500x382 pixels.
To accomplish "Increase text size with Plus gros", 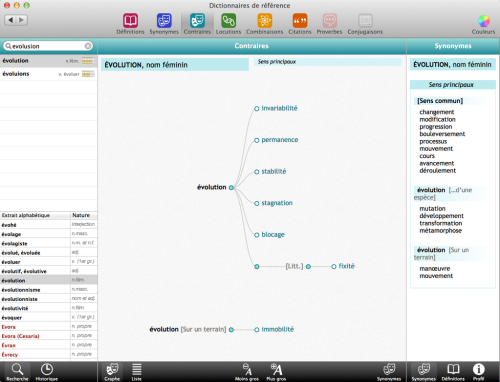I will (x=276, y=371).
